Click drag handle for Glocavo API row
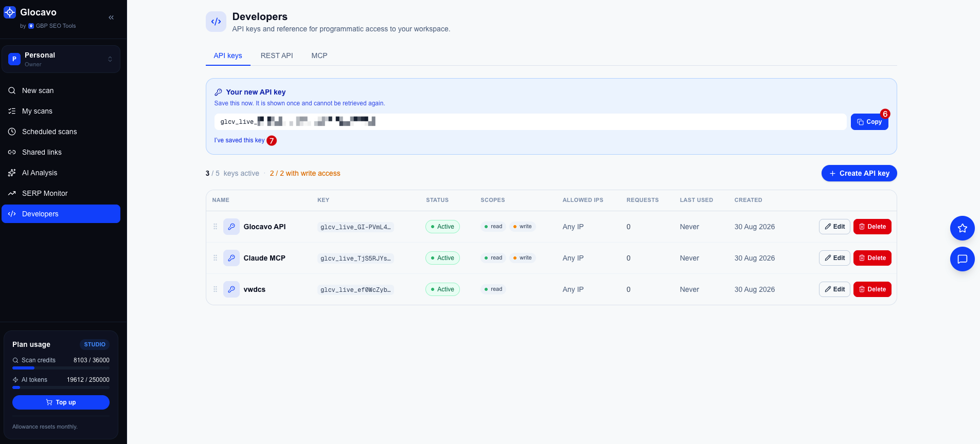This screenshot has height=444, width=980. point(216,227)
